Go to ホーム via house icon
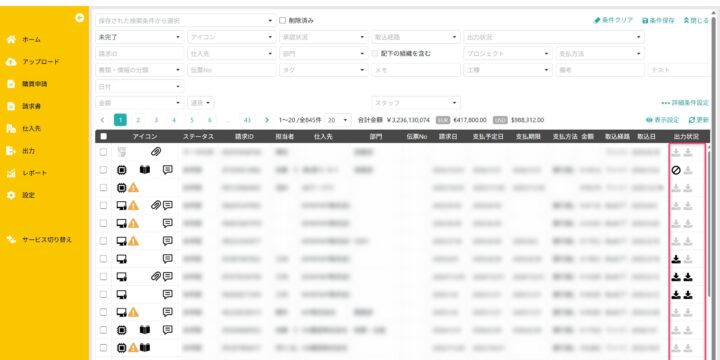This screenshot has width=720, height=360. click(11, 39)
